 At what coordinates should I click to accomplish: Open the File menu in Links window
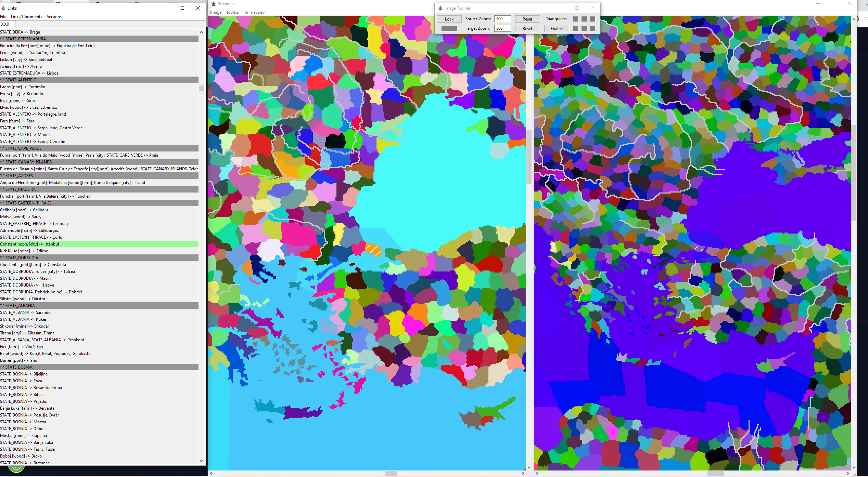point(3,17)
